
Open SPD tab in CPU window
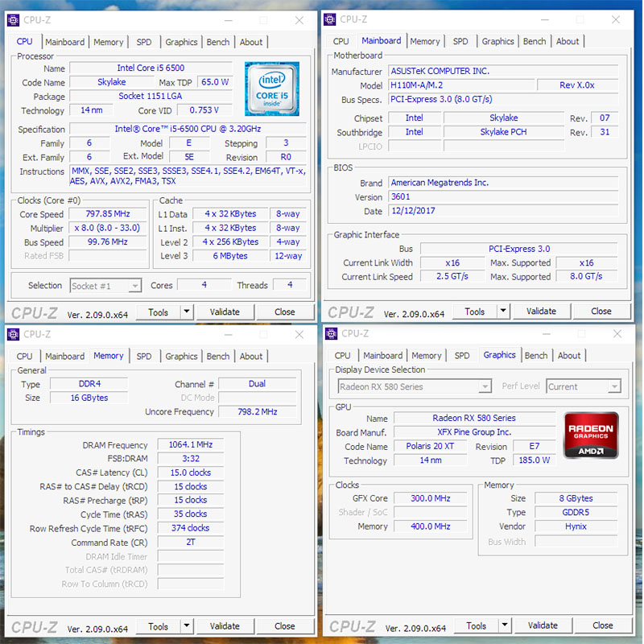pos(144,42)
